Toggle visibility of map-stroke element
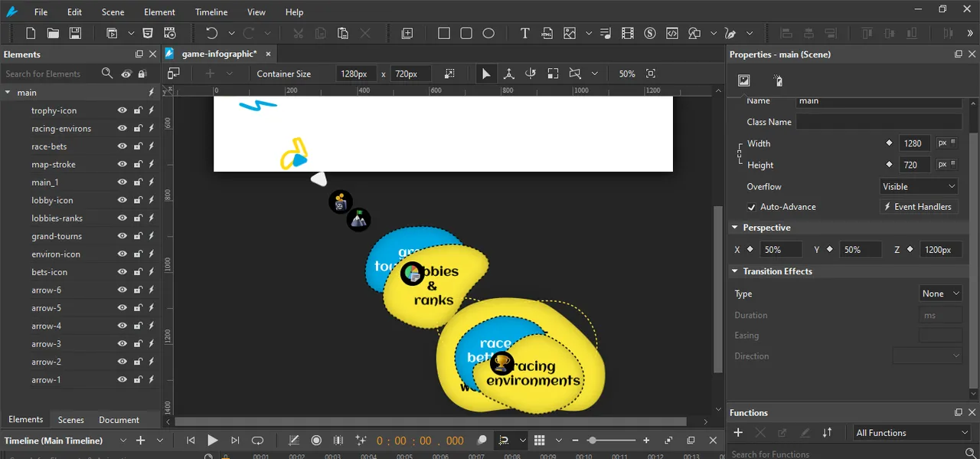The image size is (980, 459). click(x=122, y=164)
